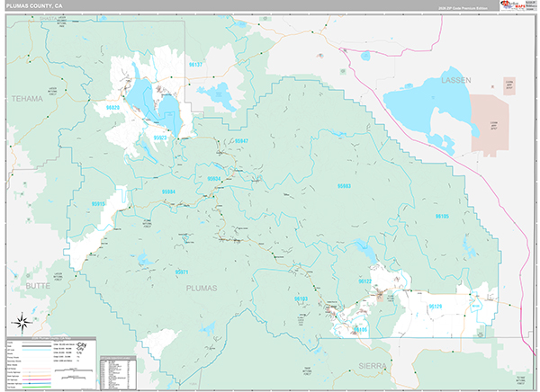540x392 pixels.
Task: Click ZIP code 96105 label
Action: click(442, 216)
